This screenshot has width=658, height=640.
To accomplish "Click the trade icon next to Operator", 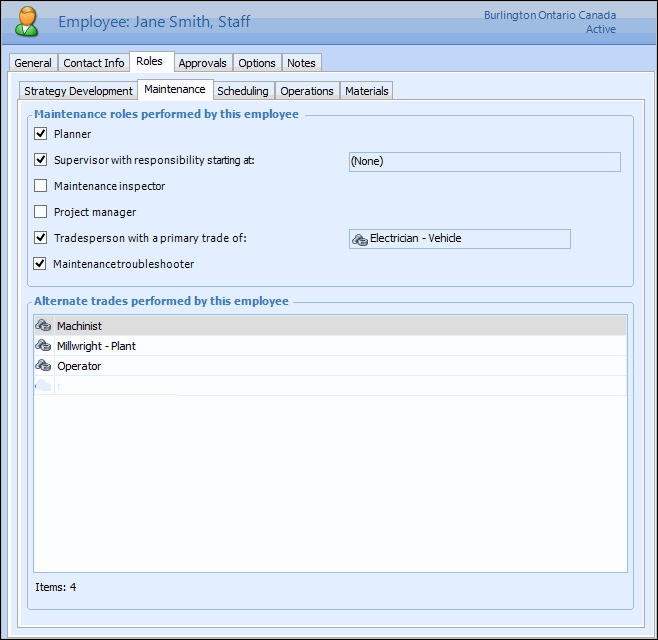I will [43, 366].
